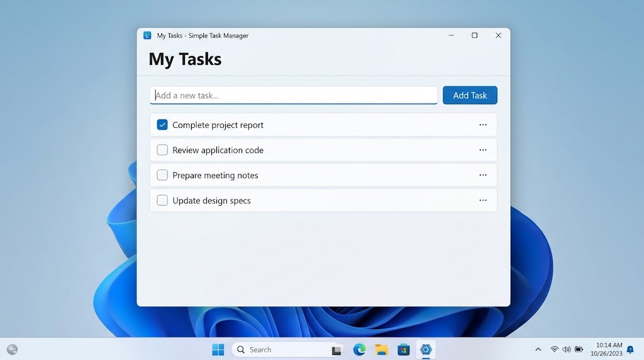The width and height of the screenshot is (644, 360).
Task: Select the active task manager taskbar icon
Action: point(426,350)
